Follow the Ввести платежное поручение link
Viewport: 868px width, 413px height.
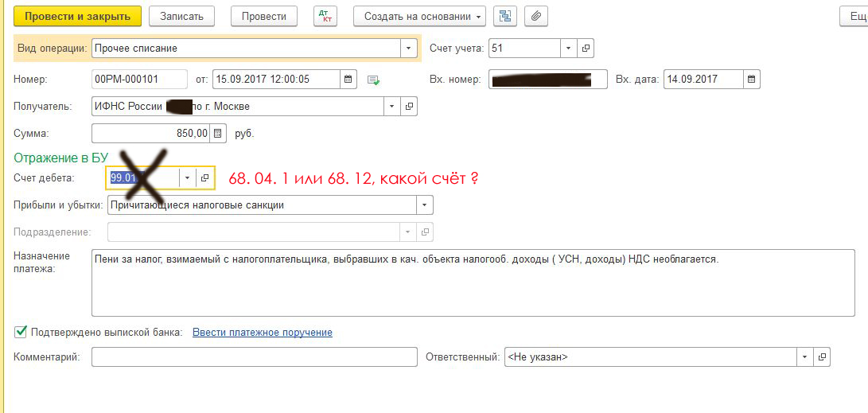click(263, 332)
